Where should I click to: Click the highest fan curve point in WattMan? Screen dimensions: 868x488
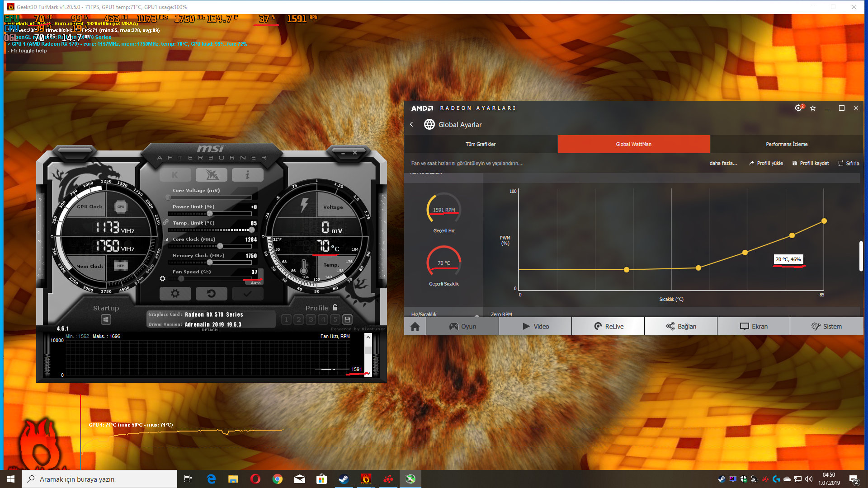pyautogui.click(x=824, y=221)
